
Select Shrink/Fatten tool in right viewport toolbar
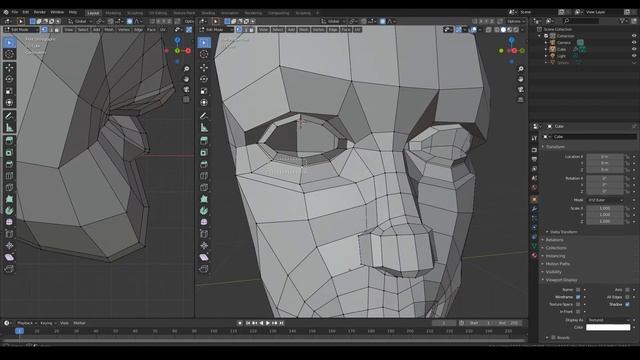pos(204,245)
